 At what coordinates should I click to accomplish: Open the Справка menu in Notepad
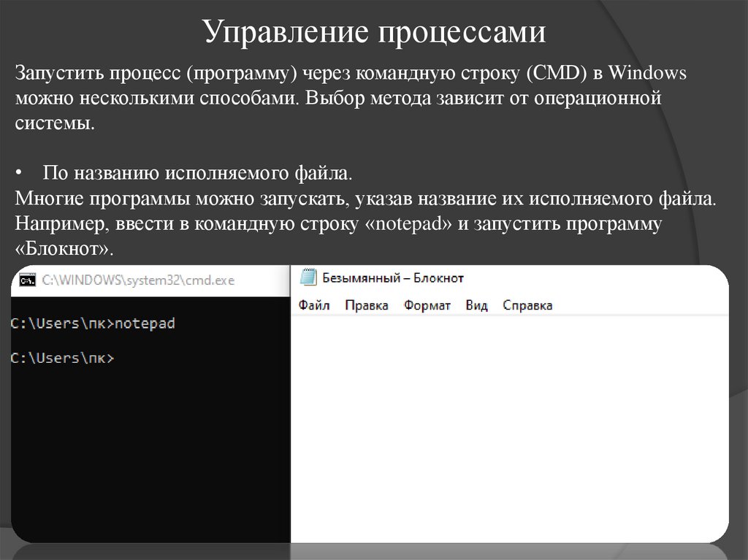point(528,304)
